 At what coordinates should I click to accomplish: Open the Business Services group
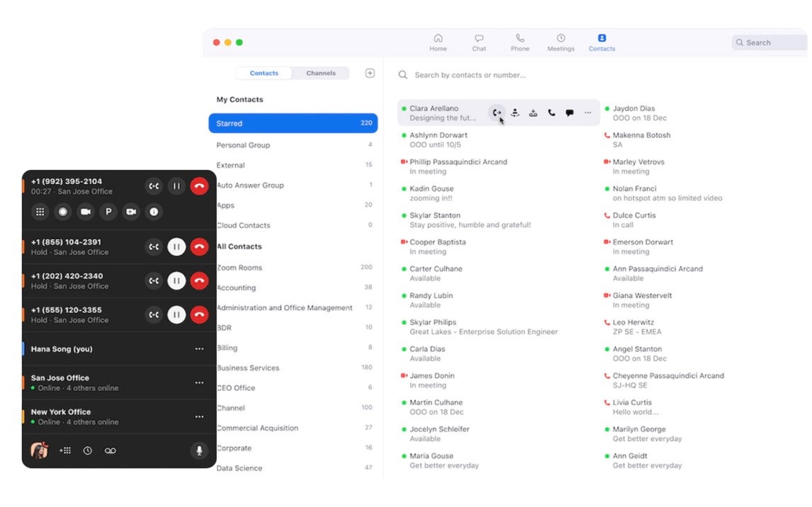(x=295, y=368)
